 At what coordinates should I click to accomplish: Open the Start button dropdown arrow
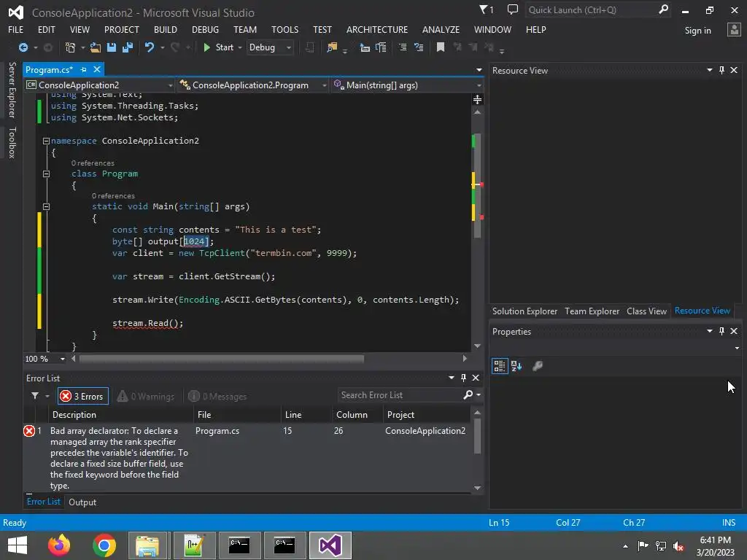click(239, 47)
